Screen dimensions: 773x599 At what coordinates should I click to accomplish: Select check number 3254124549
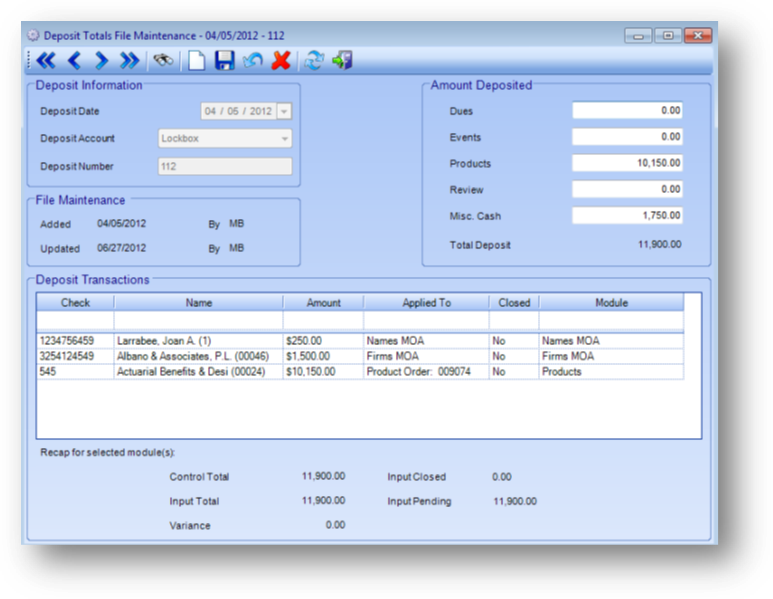(x=75, y=356)
